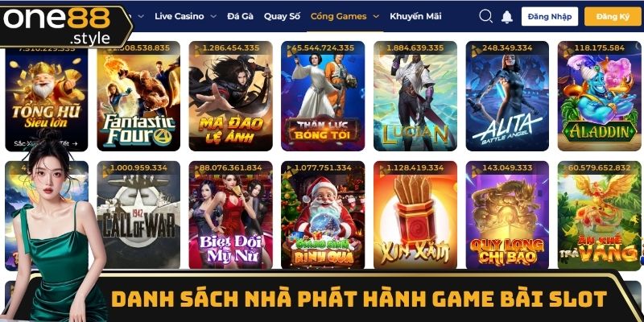This screenshot has height=322, width=644.
Task: Open the Quay Số menu item
Action: 283,16
